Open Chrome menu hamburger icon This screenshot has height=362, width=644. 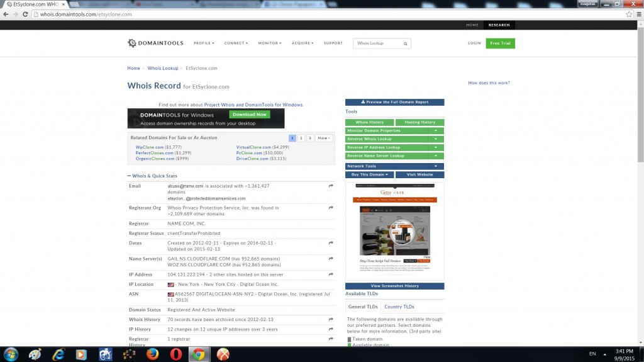pos(639,14)
